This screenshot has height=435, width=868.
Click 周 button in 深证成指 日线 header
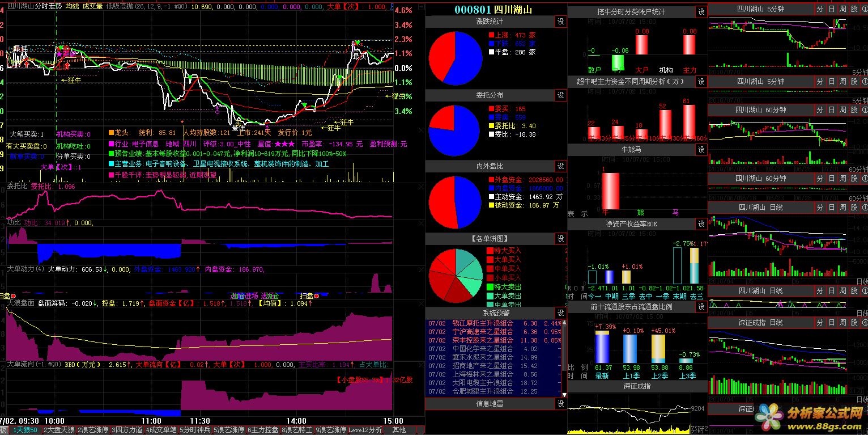[843, 322]
